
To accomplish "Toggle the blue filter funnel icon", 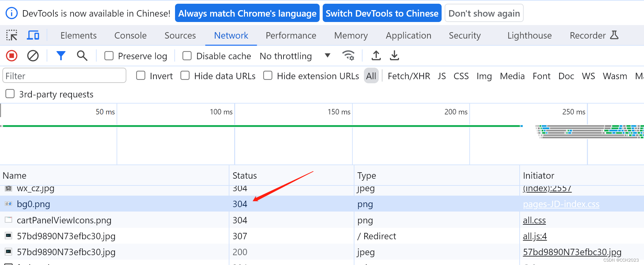I will [x=61, y=56].
